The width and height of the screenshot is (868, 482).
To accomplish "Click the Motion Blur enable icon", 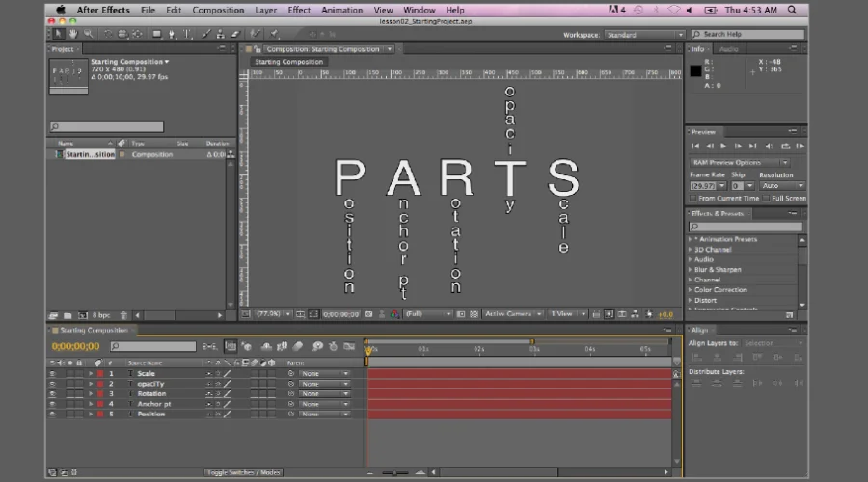I will pyautogui.click(x=298, y=346).
